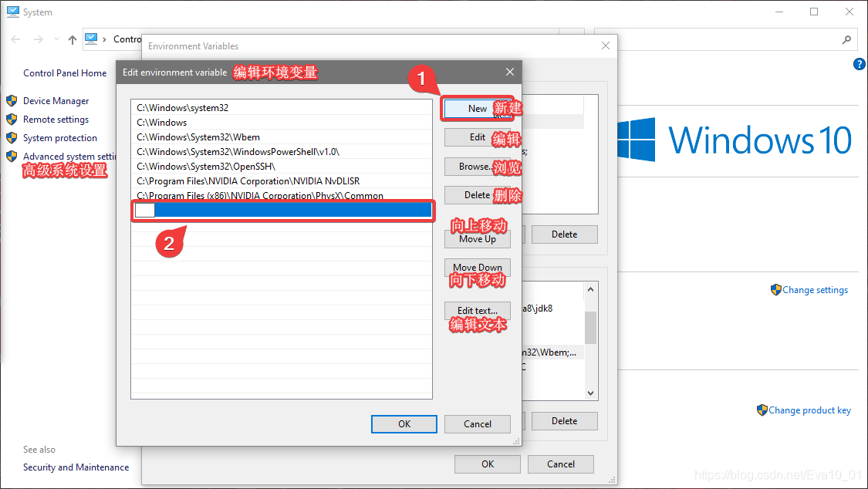Open the Security and Maintenance link

point(76,467)
